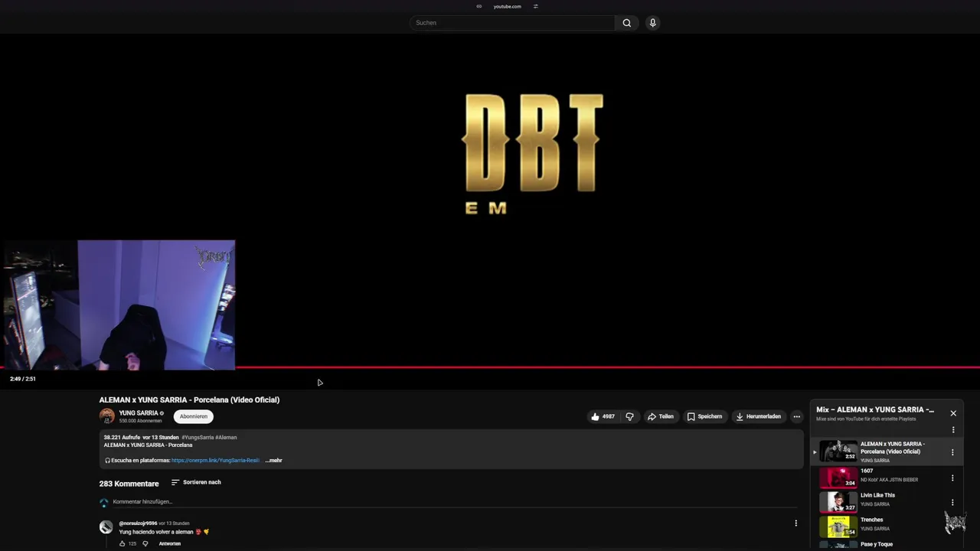Click the #YungsSarria hashtag

198,438
